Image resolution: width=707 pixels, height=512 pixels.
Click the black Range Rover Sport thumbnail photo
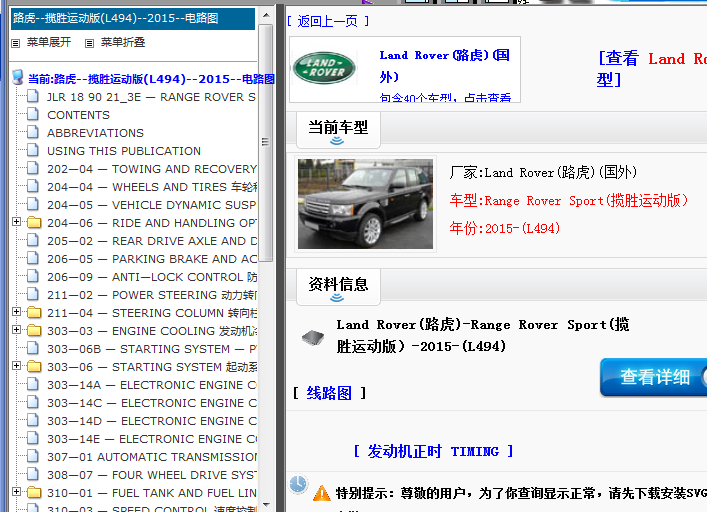[365, 204]
